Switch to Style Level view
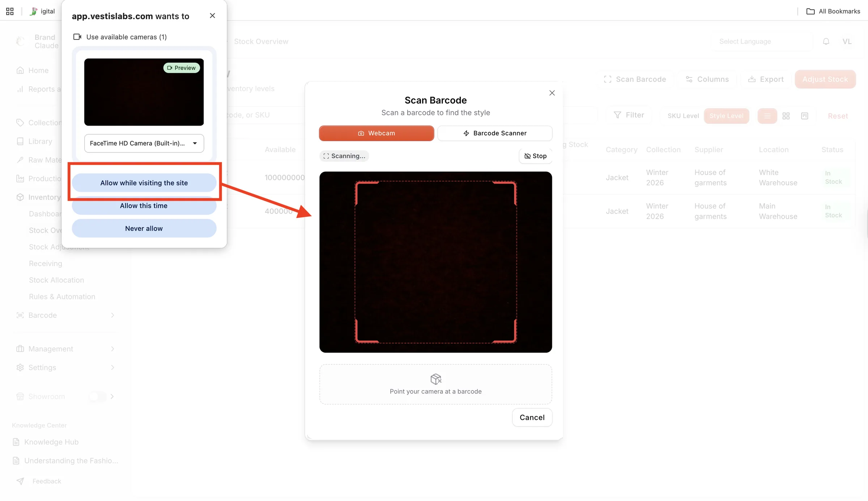868x501 pixels. [x=727, y=116]
